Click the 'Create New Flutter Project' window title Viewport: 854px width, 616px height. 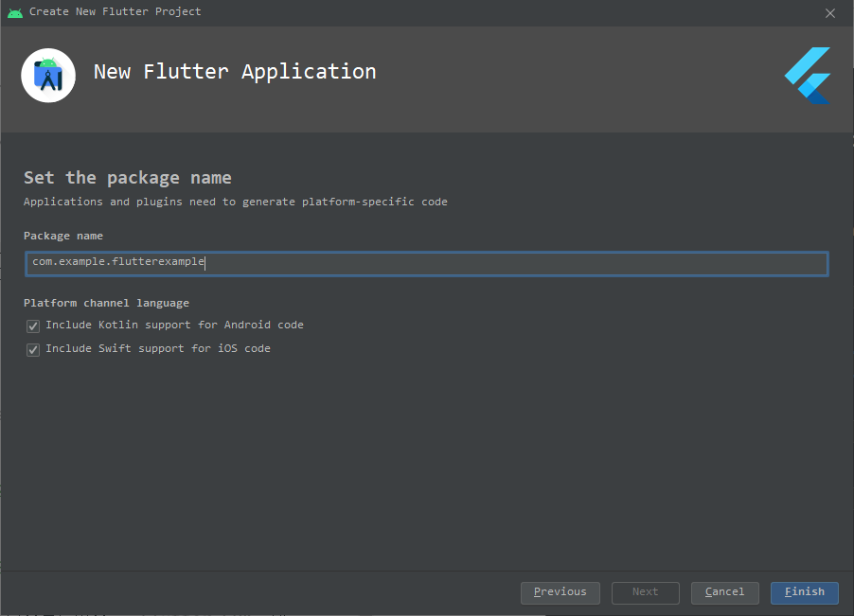[115, 11]
